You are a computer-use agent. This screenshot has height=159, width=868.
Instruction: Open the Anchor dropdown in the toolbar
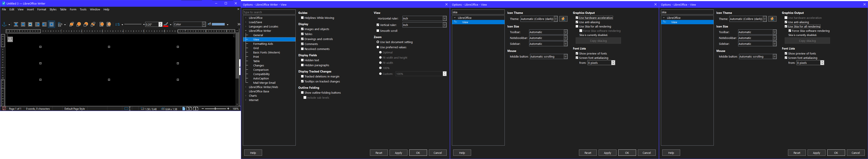(9, 25)
